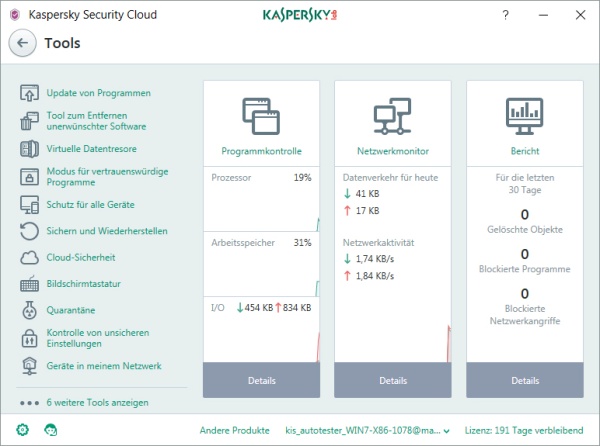The width and height of the screenshot is (600, 446).
Task: Open Tool zum Entfernen unerwünschter Software
Action: pos(96,121)
